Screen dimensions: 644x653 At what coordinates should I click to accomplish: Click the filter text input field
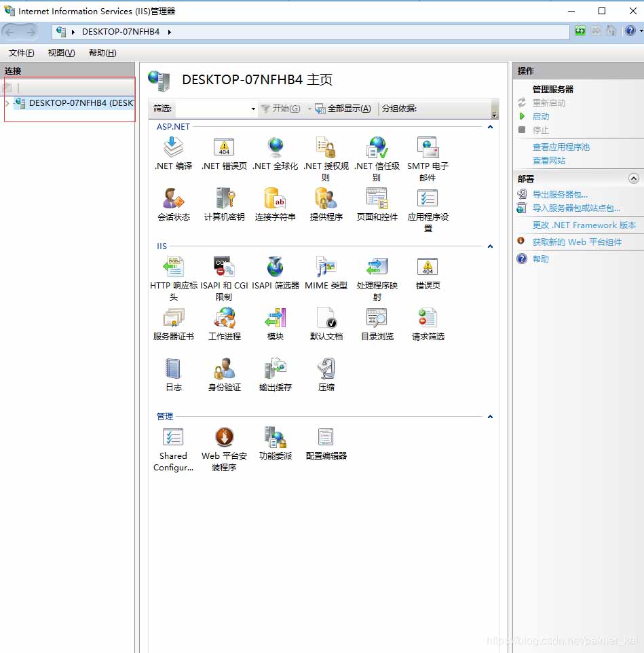coord(212,109)
